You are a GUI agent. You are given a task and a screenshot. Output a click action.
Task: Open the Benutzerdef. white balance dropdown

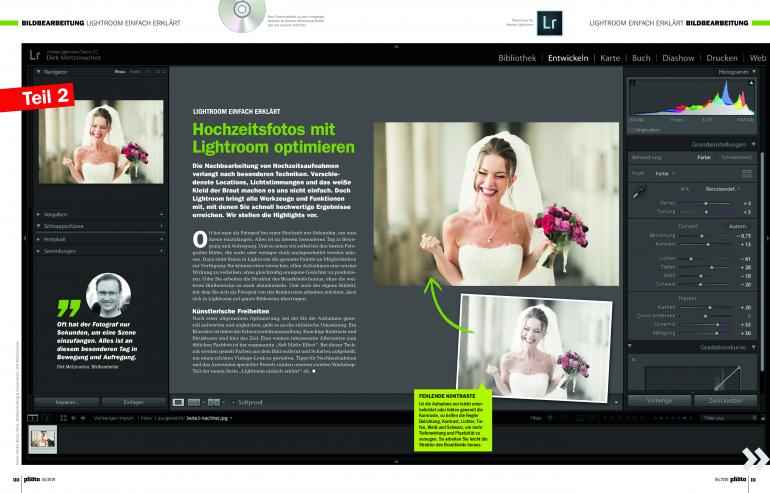[723, 189]
